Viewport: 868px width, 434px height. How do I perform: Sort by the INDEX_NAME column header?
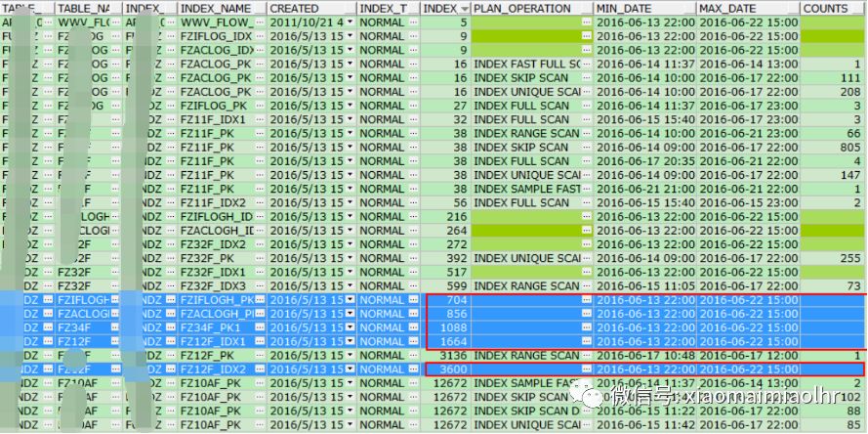tap(222, 9)
